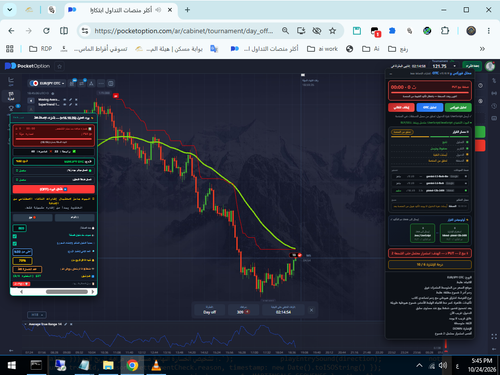The height and width of the screenshot is (375, 500).
Task: Click the green analyze button in the right panel
Action: point(458,107)
